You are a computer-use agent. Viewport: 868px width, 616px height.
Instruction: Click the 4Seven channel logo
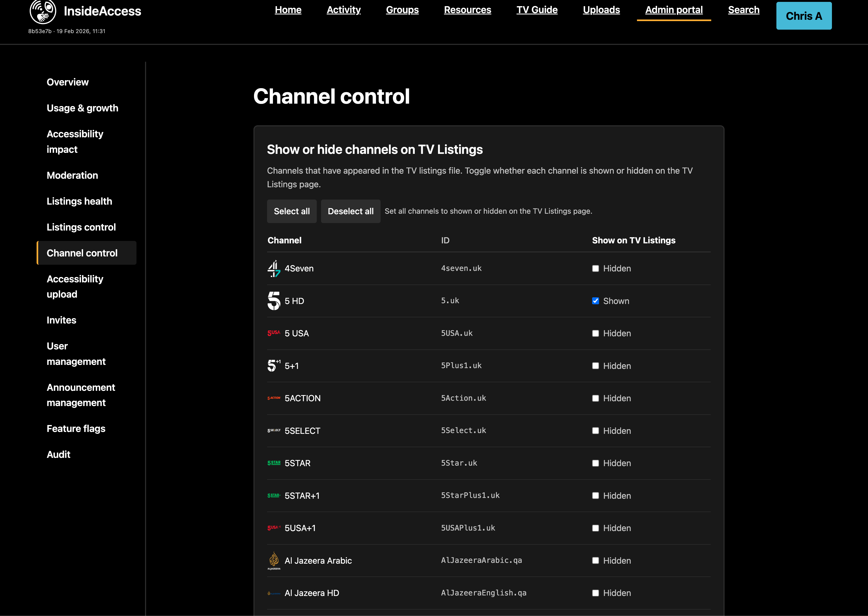point(274,268)
